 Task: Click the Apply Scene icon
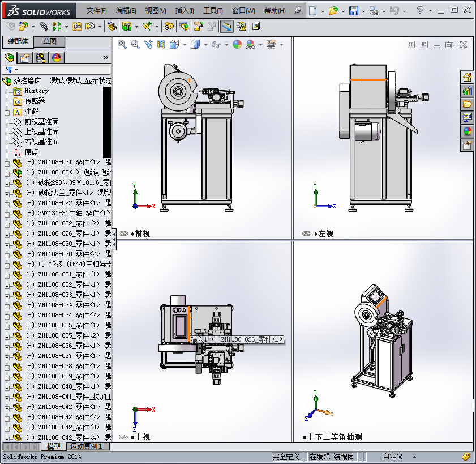click(x=250, y=45)
